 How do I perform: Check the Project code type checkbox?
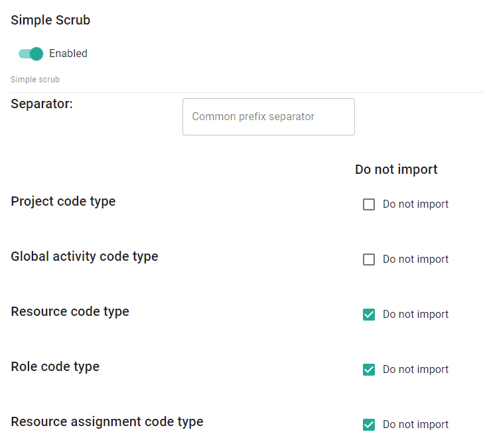[369, 204]
